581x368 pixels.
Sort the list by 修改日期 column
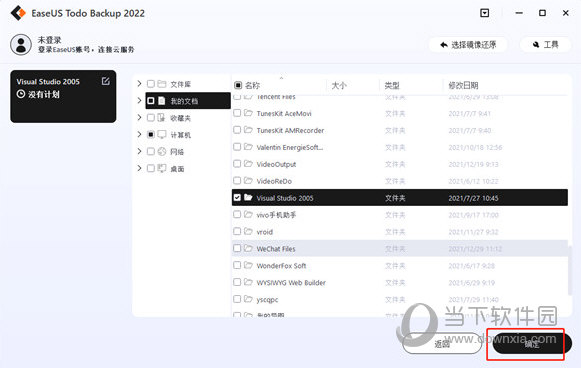pyautogui.click(x=463, y=86)
